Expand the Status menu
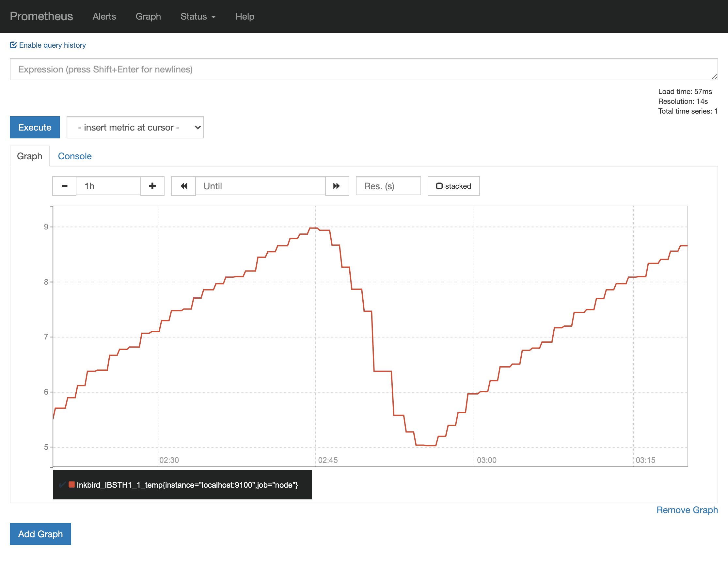 [194, 17]
